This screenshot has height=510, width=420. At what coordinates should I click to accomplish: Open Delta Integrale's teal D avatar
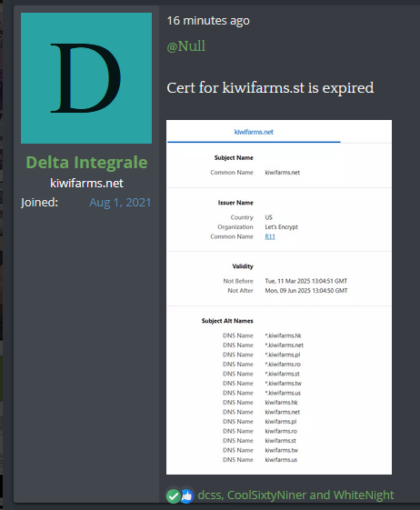pyautogui.click(x=86, y=78)
